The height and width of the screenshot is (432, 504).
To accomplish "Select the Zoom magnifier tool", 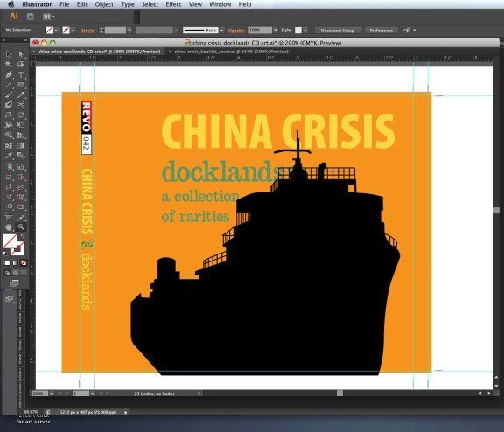I will click(x=21, y=227).
